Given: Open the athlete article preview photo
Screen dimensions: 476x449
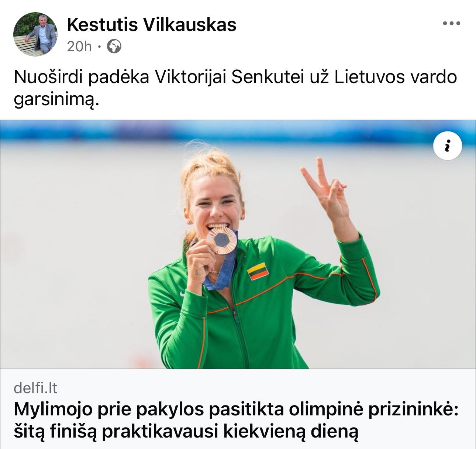Looking at the screenshot, I should [238, 244].
